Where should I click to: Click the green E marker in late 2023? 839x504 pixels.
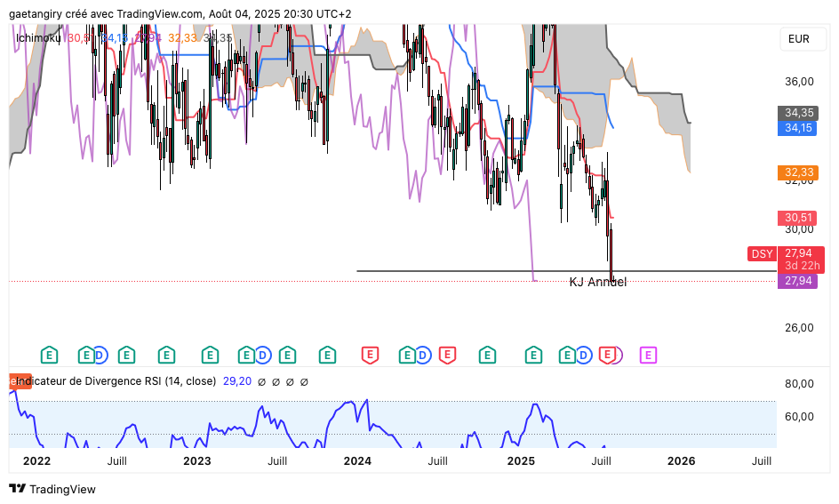pyautogui.click(x=327, y=355)
